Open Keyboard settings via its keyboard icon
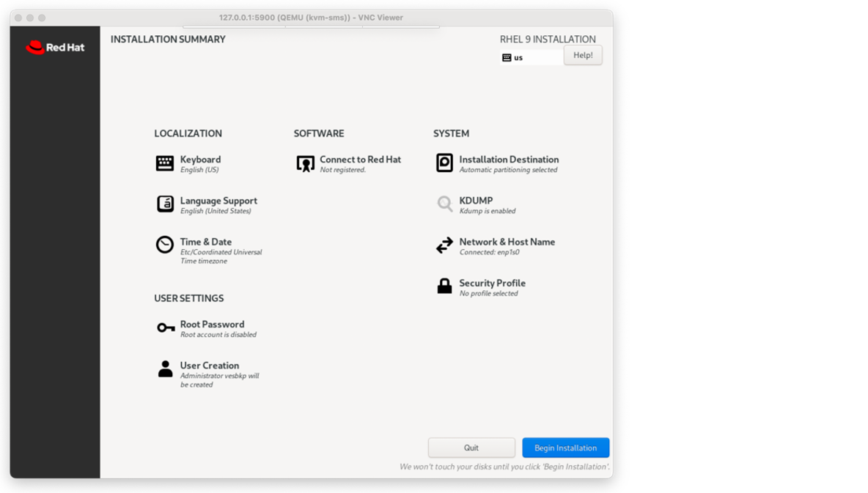Screen dimensions: 868x493 pyautogui.click(x=164, y=163)
